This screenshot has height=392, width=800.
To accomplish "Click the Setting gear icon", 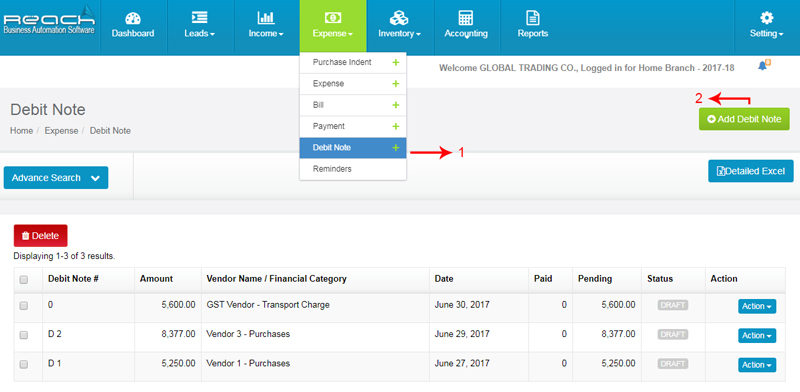I will point(766,18).
